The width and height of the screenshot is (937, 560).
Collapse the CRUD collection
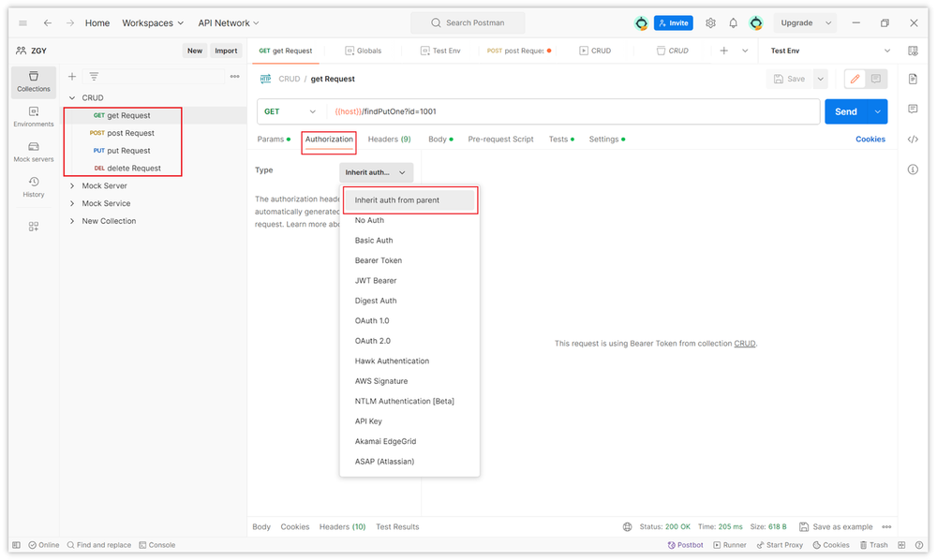72,97
